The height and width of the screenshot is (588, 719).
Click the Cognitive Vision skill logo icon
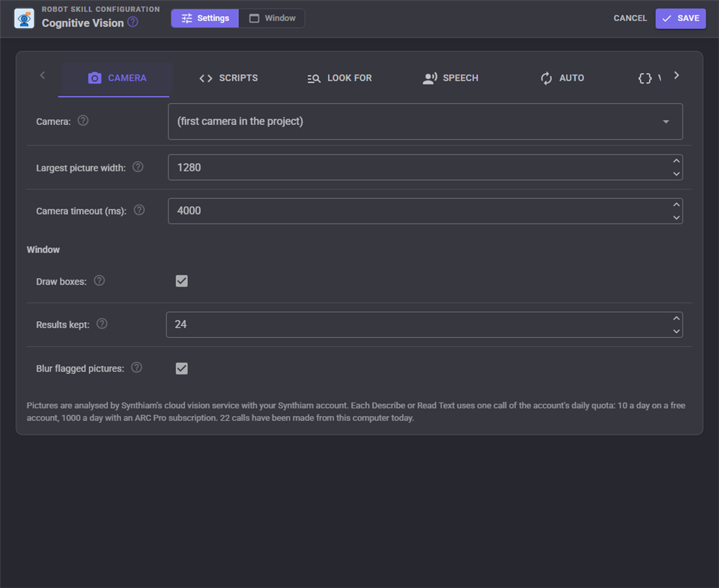(25, 19)
